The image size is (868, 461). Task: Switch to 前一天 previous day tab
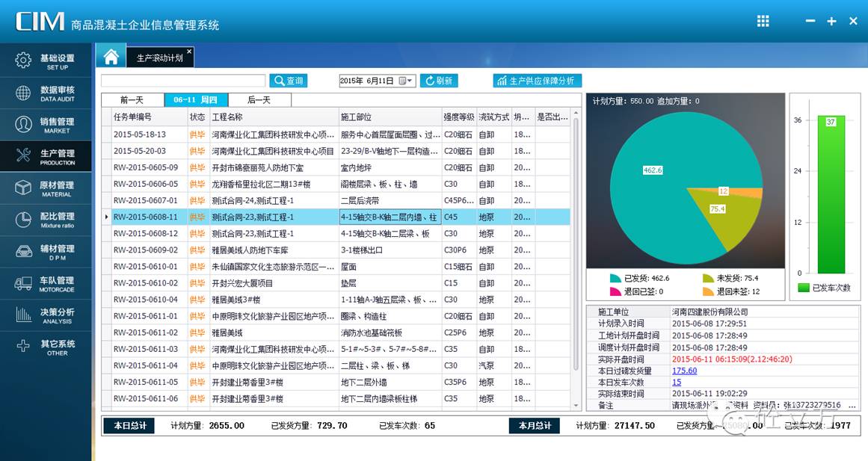(132, 100)
